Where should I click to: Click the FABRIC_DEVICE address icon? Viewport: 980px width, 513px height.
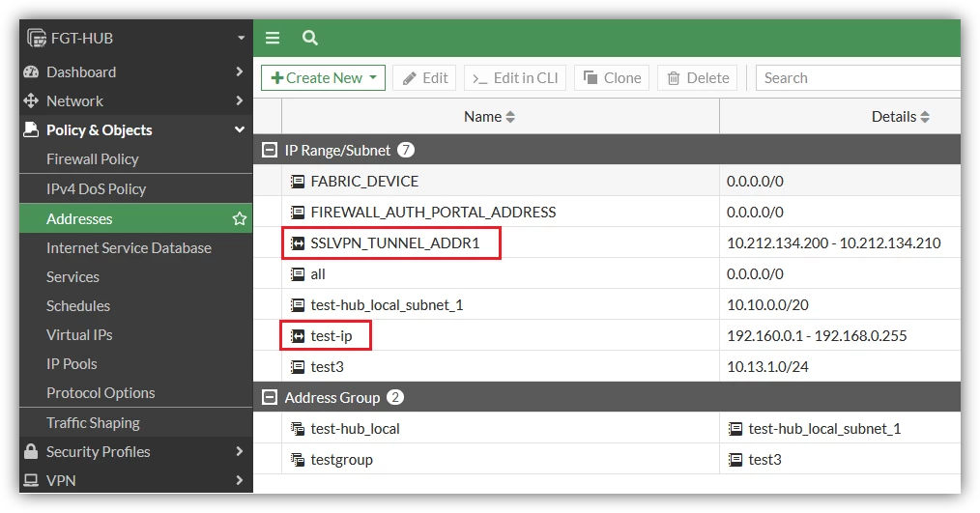(298, 182)
